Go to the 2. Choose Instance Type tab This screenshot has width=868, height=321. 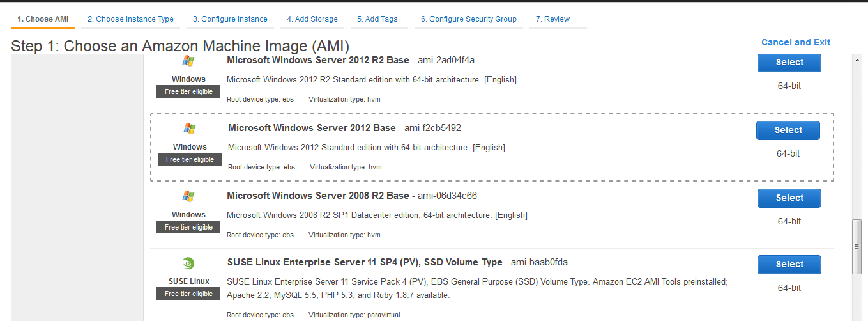point(130,19)
